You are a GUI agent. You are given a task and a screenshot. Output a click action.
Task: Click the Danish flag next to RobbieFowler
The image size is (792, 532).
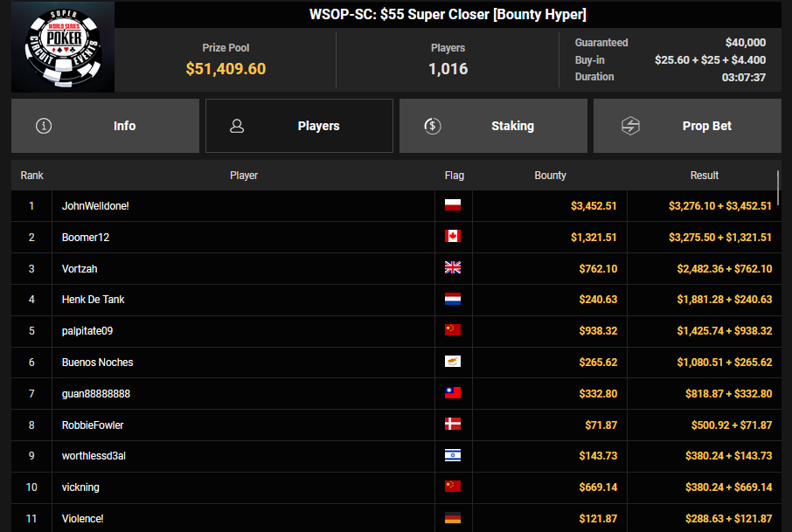(x=453, y=425)
